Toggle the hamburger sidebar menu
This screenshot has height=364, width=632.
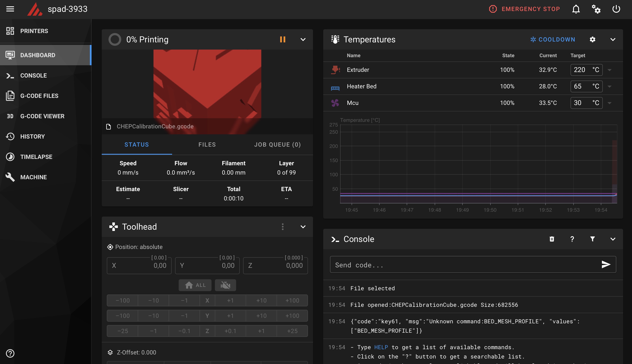pos(10,9)
